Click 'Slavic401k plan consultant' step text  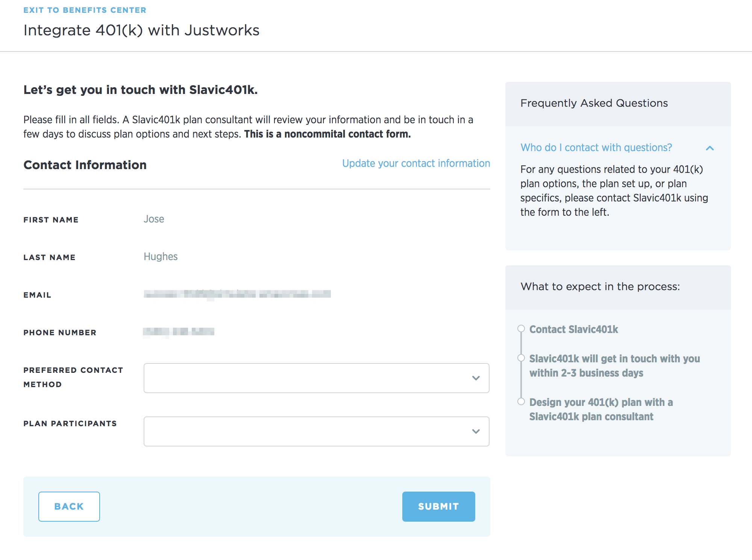coord(591,417)
